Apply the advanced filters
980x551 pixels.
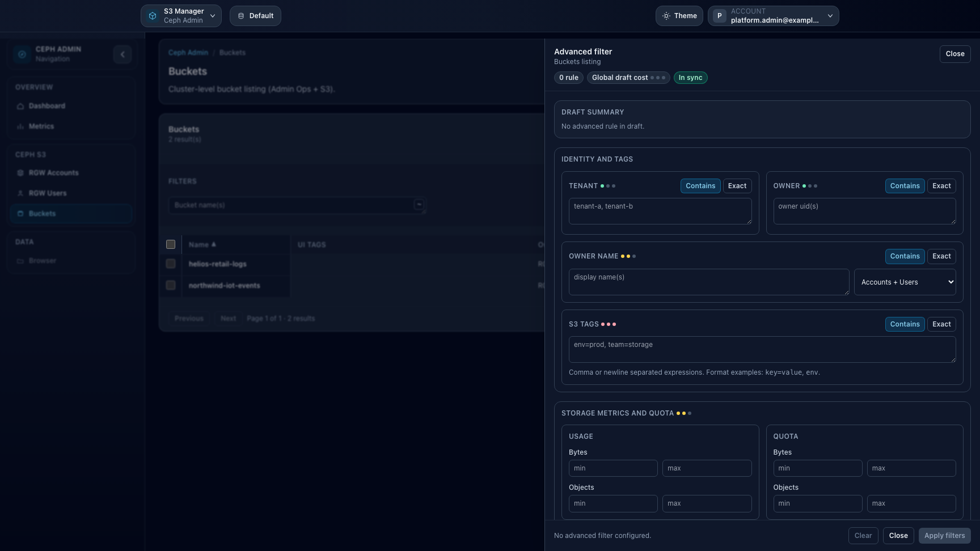944,535
